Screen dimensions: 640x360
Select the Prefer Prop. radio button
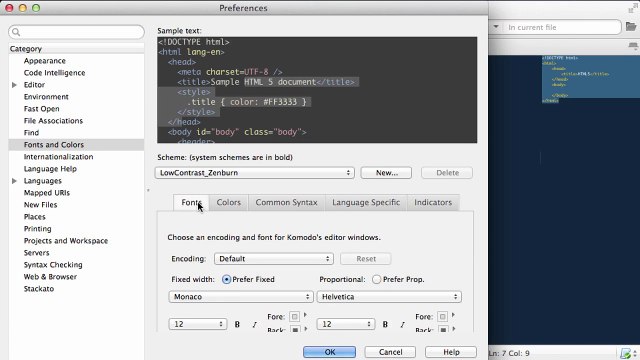(376, 280)
